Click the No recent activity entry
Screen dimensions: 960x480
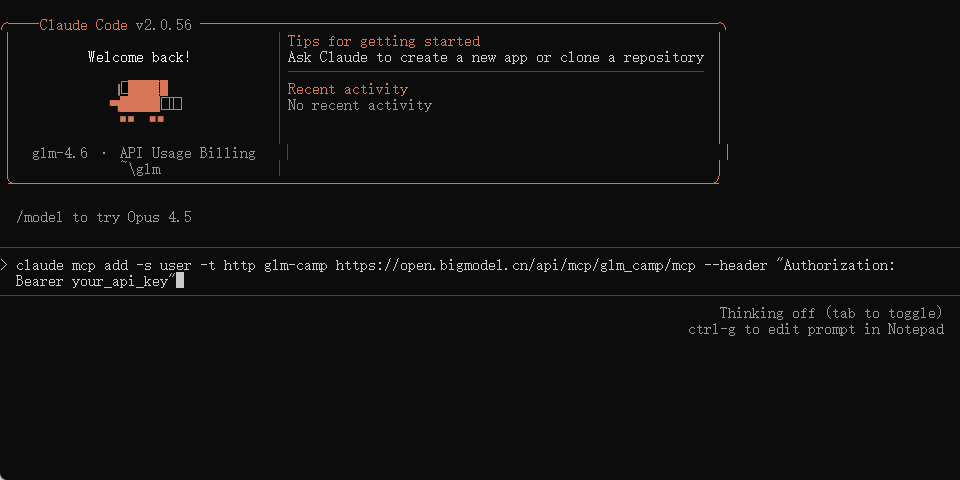point(360,105)
